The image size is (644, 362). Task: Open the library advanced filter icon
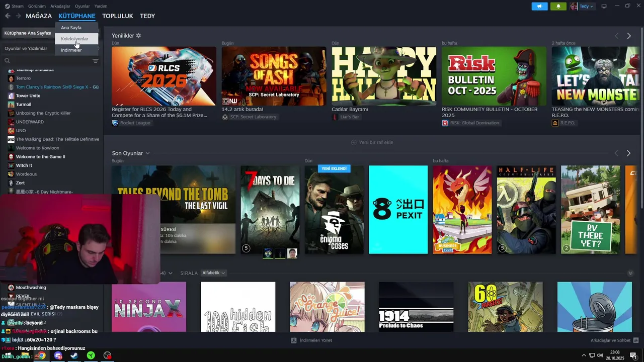(95, 61)
